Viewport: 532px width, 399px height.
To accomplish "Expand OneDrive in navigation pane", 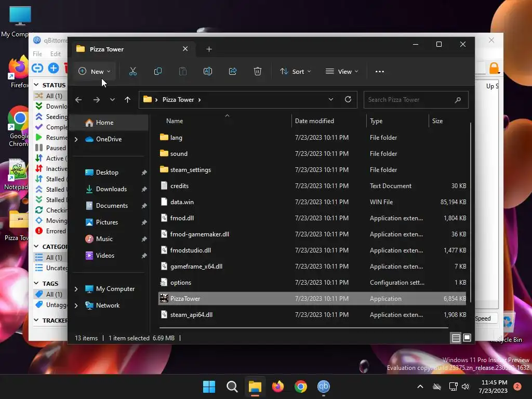I will (x=76, y=139).
